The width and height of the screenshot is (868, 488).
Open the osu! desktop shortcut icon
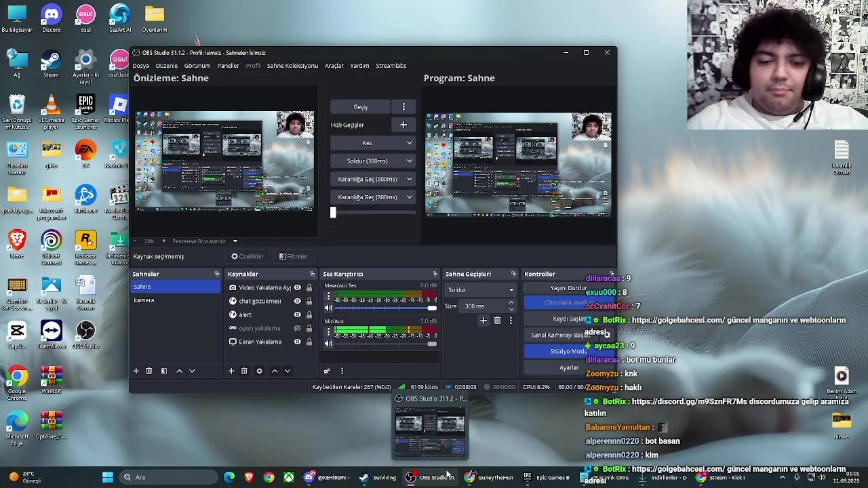pyautogui.click(x=85, y=18)
